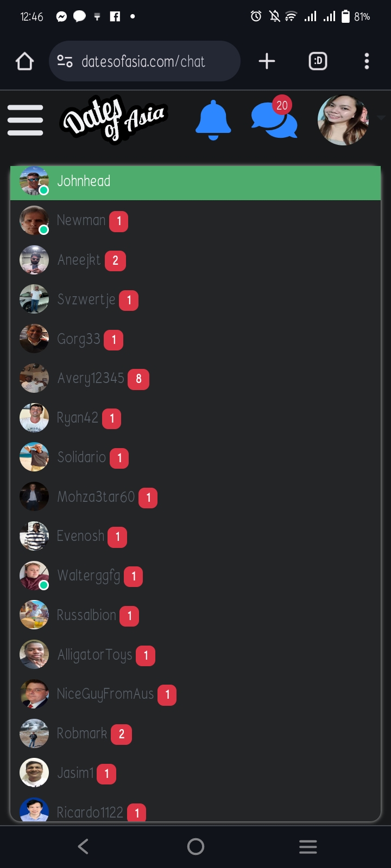Screen dimensions: 391x868
Task: Expand the profile picture dropdown
Action: [381, 118]
